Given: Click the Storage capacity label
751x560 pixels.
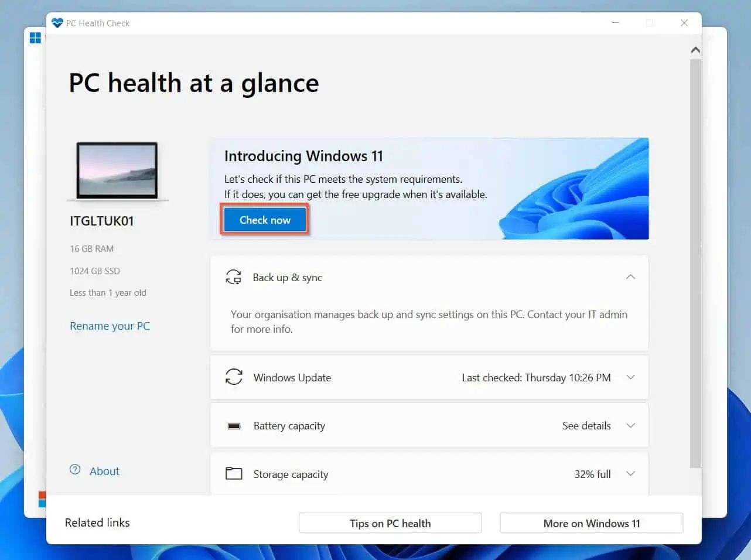Looking at the screenshot, I should tap(291, 474).
